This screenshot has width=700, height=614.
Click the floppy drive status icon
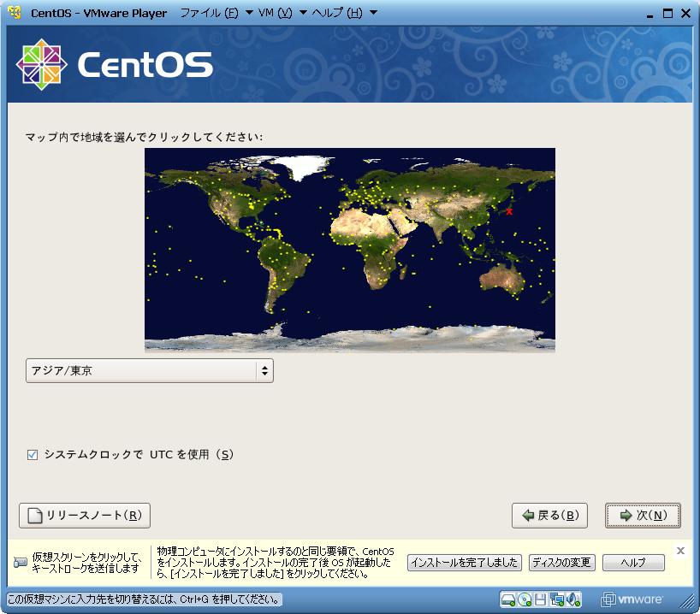click(x=541, y=599)
